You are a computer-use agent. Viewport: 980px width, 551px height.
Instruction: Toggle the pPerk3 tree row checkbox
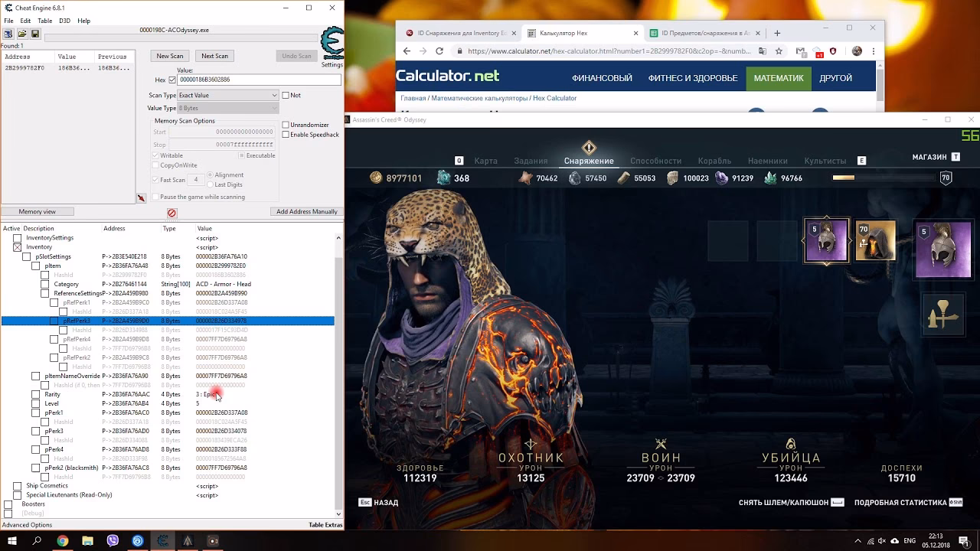tap(35, 431)
